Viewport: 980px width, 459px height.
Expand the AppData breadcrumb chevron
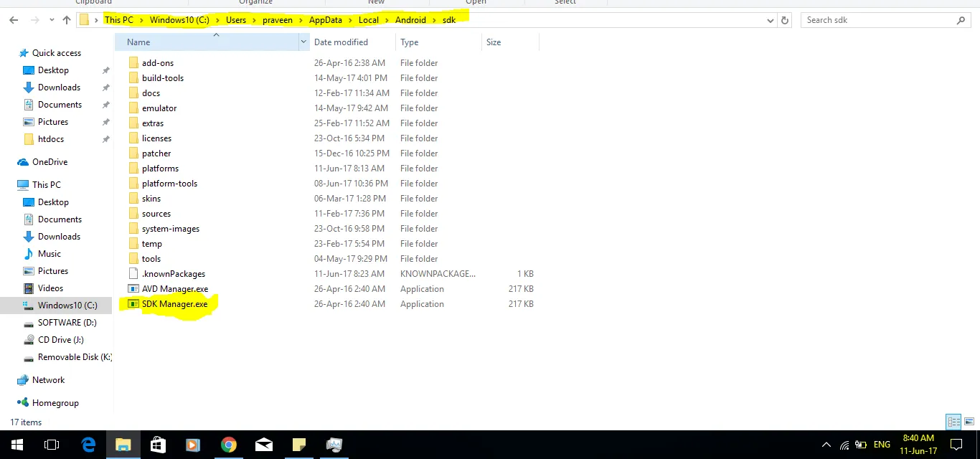pos(349,20)
